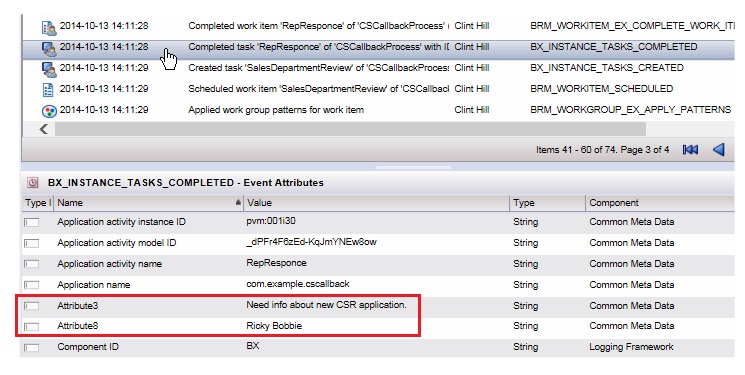Click the Event Attributes panel header icon

[32, 183]
